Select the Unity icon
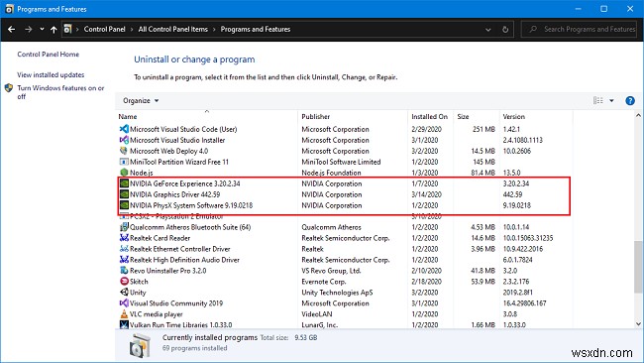644x363 pixels. [x=124, y=293]
